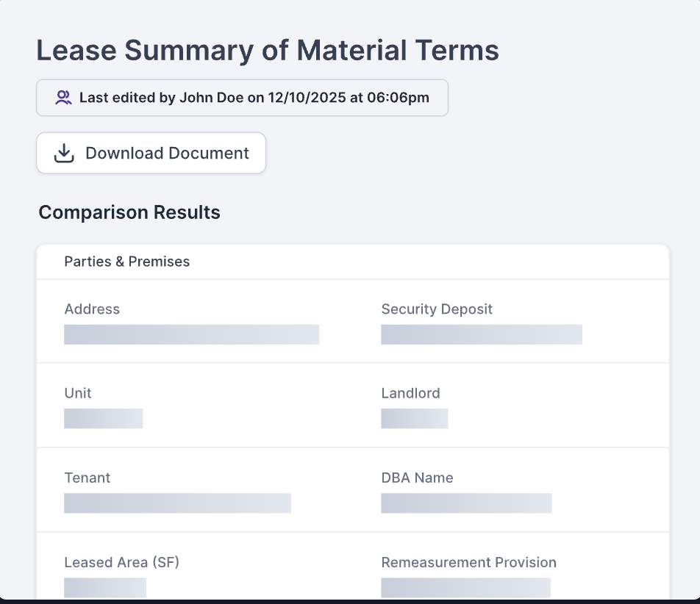Click the Security Deposit value placeholder
Image resolution: width=700 pixels, height=604 pixels.
point(481,334)
